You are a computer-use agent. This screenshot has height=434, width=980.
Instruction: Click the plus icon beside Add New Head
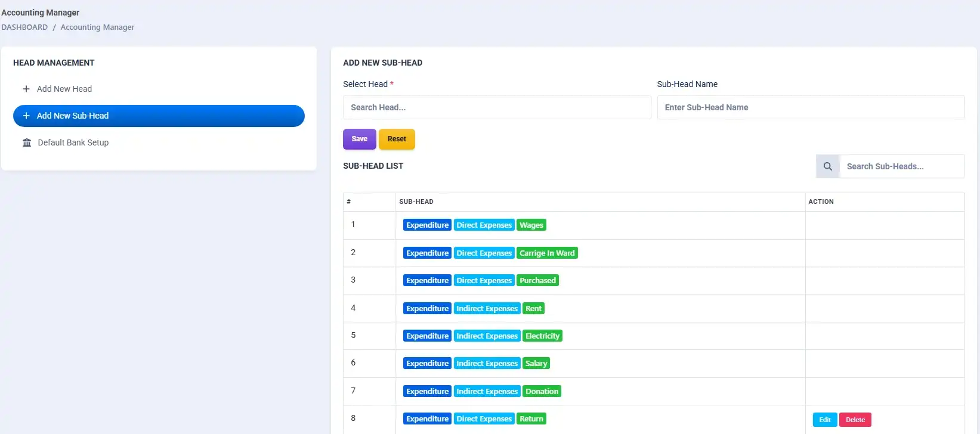click(x=26, y=89)
